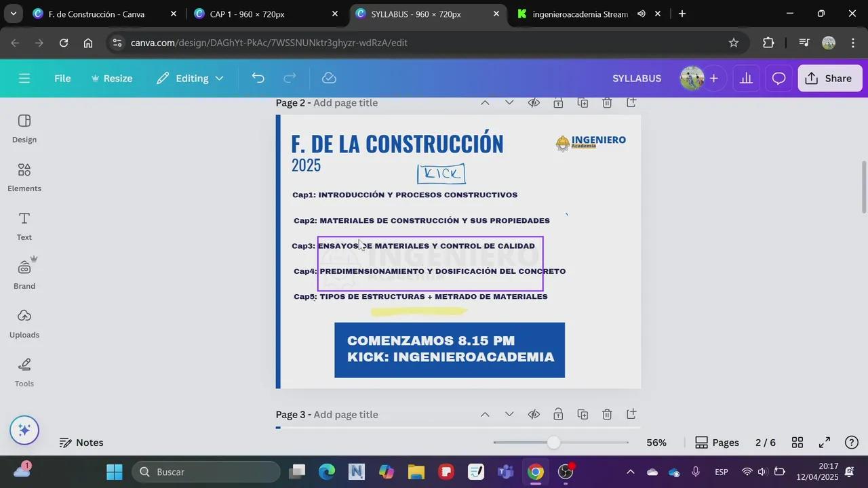Open the Elements panel in sidebar
Viewport: 868px width, 488px height.
pyautogui.click(x=24, y=177)
